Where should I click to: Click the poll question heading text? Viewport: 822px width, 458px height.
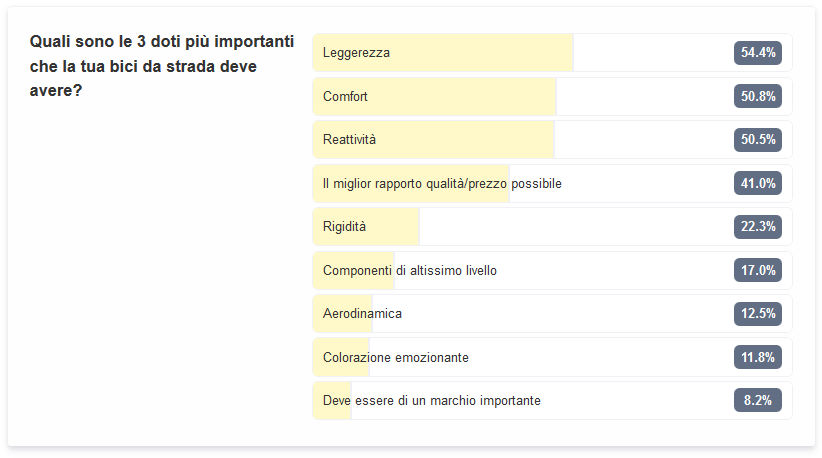pyautogui.click(x=161, y=66)
